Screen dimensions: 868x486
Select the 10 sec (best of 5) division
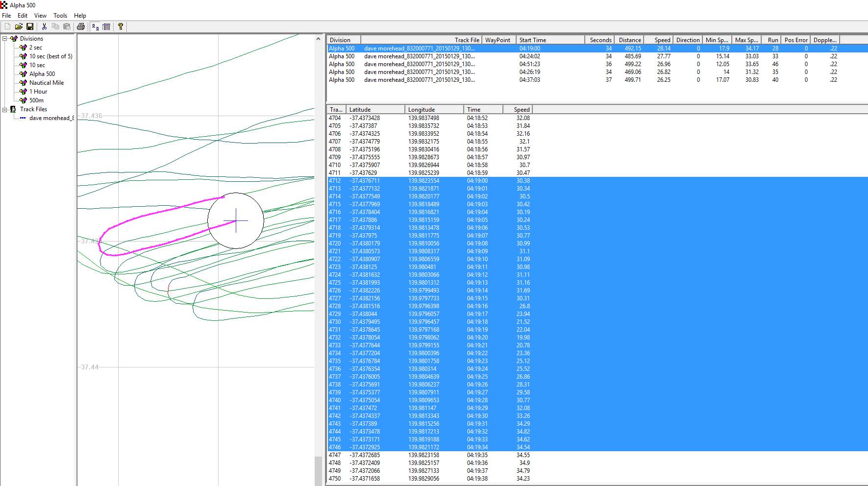click(x=50, y=56)
